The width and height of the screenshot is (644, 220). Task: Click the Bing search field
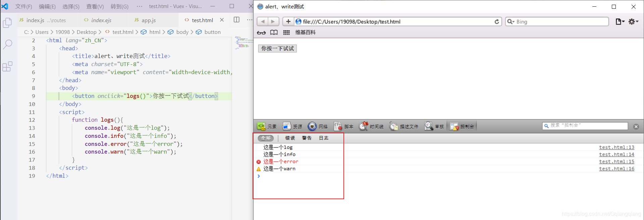tap(557, 21)
